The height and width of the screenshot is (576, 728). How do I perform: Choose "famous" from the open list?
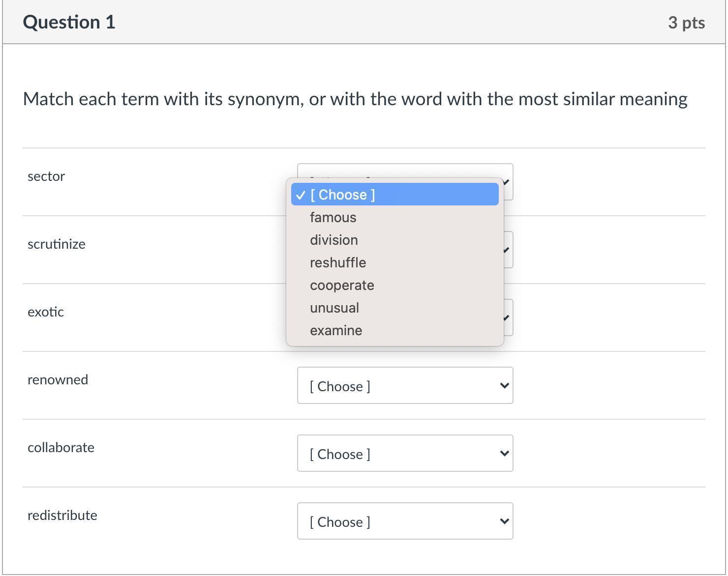click(x=333, y=217)
